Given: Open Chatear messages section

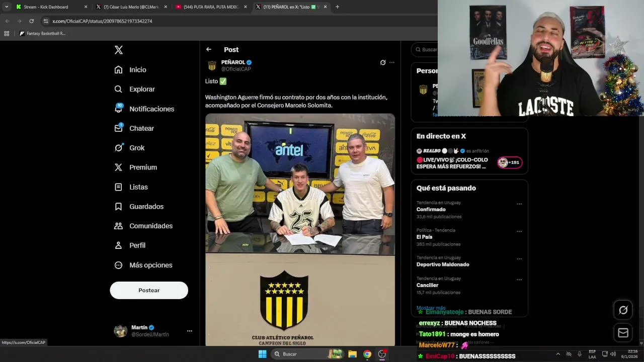Looking at the screenshot, I should (x=134, y=128).
